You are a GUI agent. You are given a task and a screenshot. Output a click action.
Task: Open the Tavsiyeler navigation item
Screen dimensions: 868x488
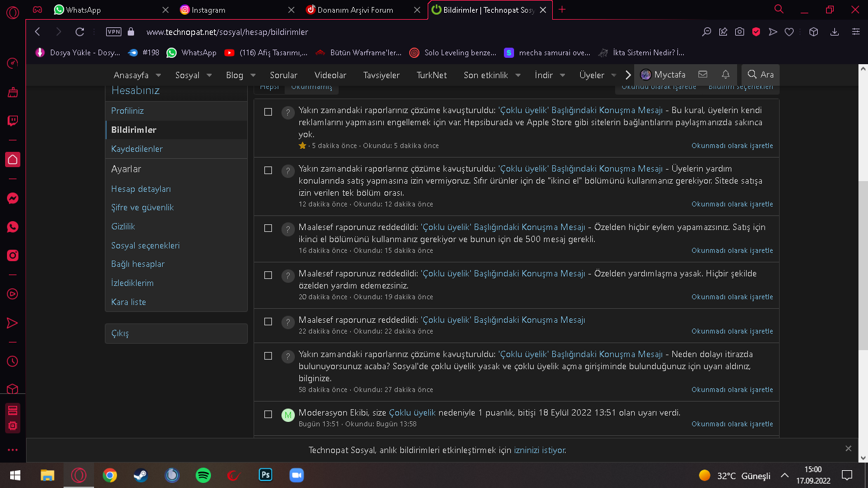(381, 75)
